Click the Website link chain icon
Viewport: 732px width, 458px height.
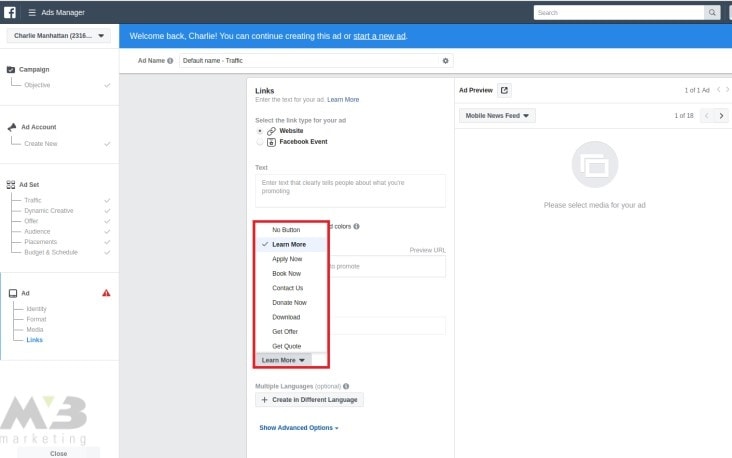click(271, 131)
